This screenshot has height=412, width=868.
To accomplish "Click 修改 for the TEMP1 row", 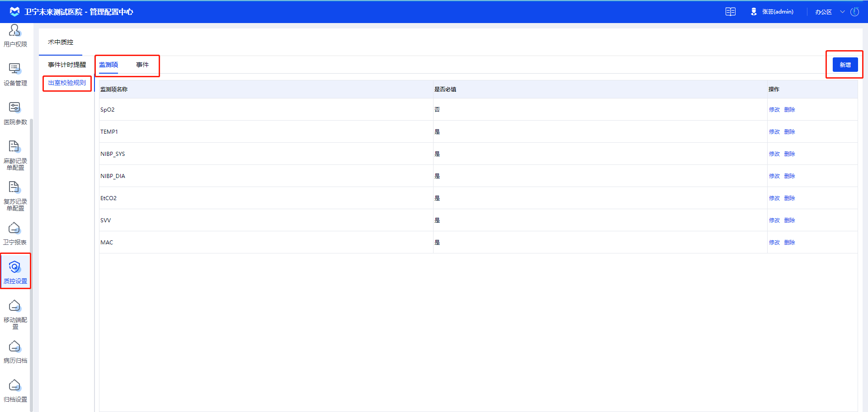I will [774, 131].
